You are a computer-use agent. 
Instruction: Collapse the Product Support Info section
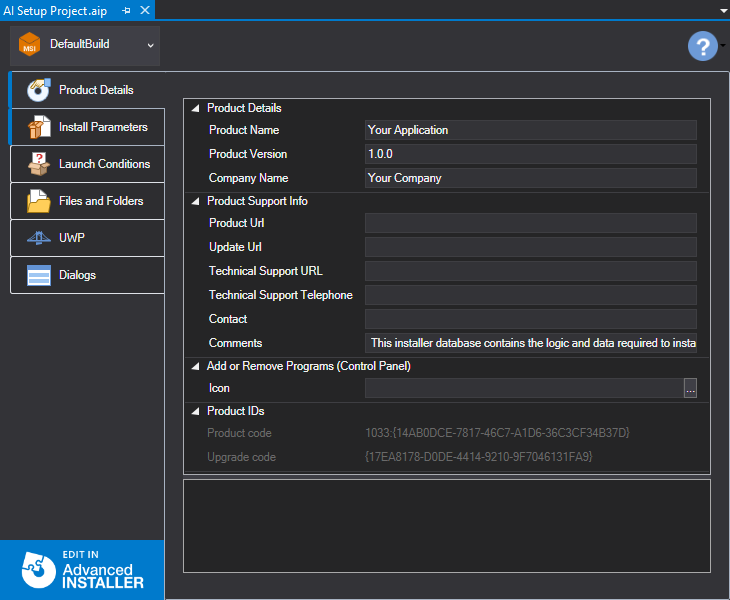tap(195, 201)
